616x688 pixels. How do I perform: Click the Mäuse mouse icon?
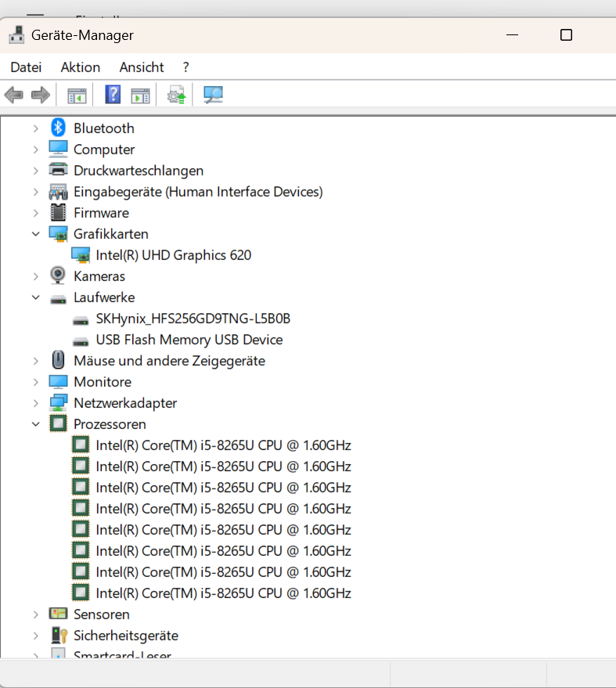[x=58, y=360]
